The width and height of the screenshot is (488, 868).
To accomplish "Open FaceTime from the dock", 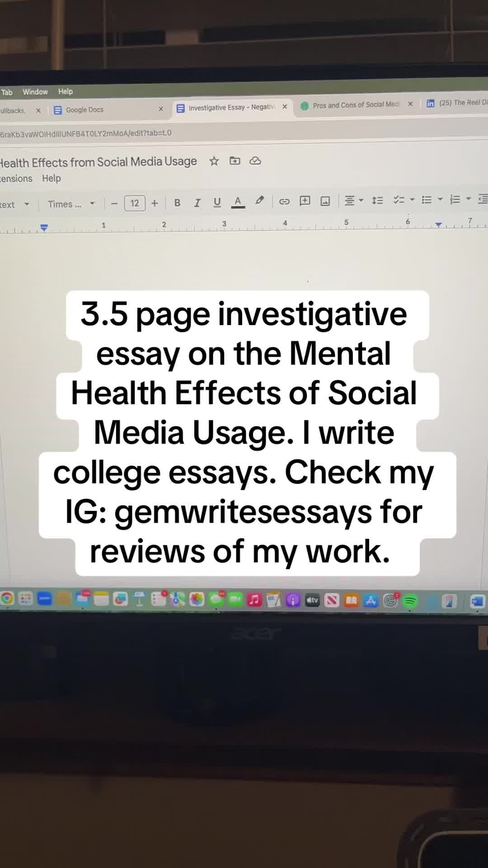I will [x=235, y=600].
